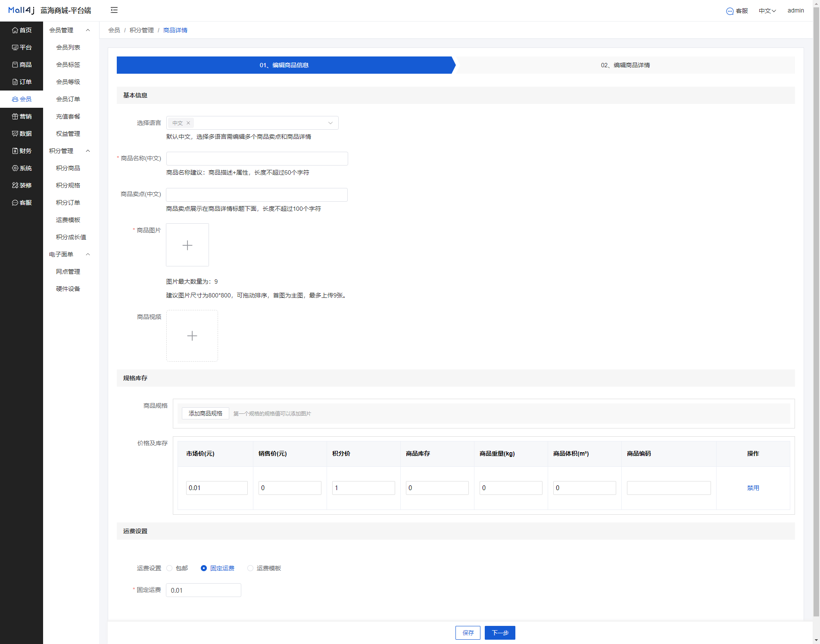Focus the 商品库存 input
820x644 pixels.
point(437,488)
